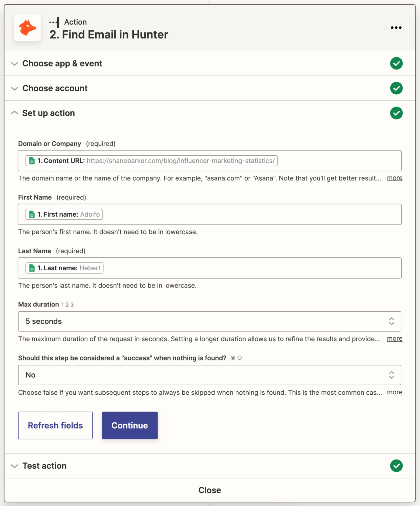Click the Hunter fox logo

point(27,27)
